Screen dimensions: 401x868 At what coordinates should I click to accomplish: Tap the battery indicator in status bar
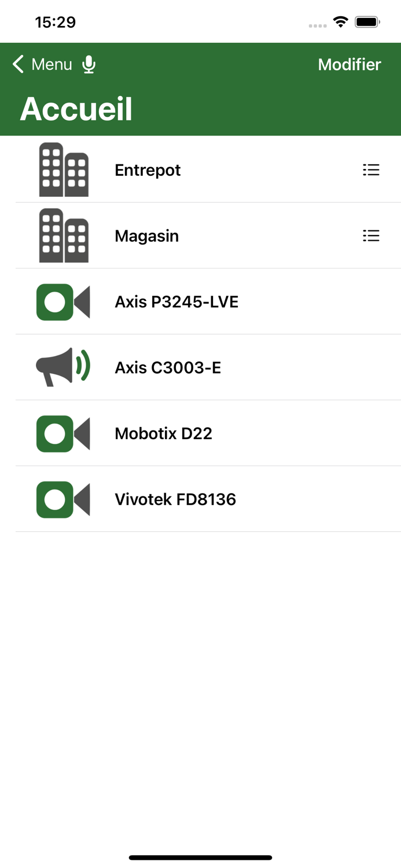[366, 21]
